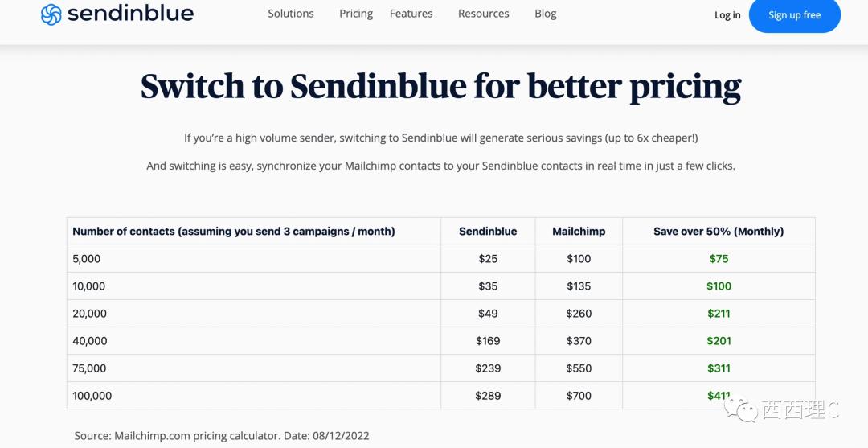Select the Save over 50% (Monthly) header
The height and width of the screenshot is (448, 868).
[x=719, y=232]
